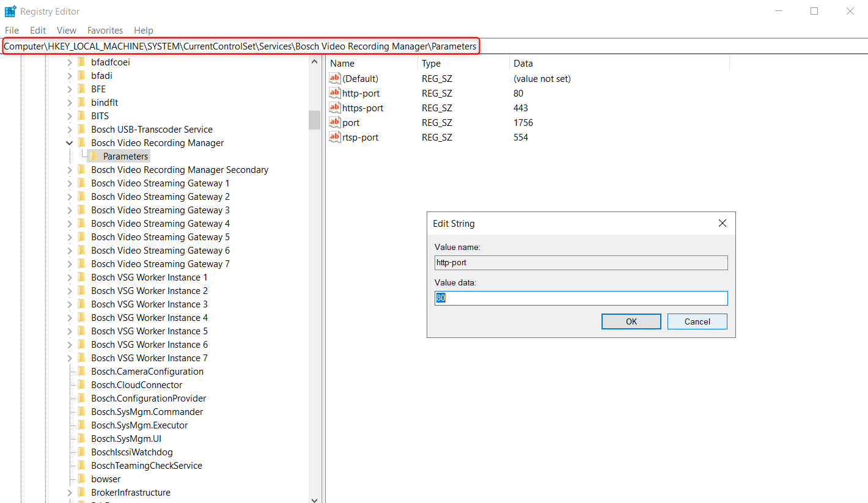Screen dimensions: 868x503
Task: Expand Bosch Video Streaming Gateway 3
Action: tap(69, 210)
